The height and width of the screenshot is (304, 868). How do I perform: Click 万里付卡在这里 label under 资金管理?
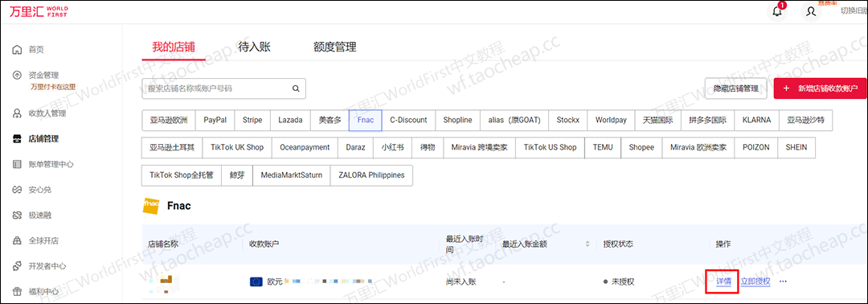pos(52,87)
